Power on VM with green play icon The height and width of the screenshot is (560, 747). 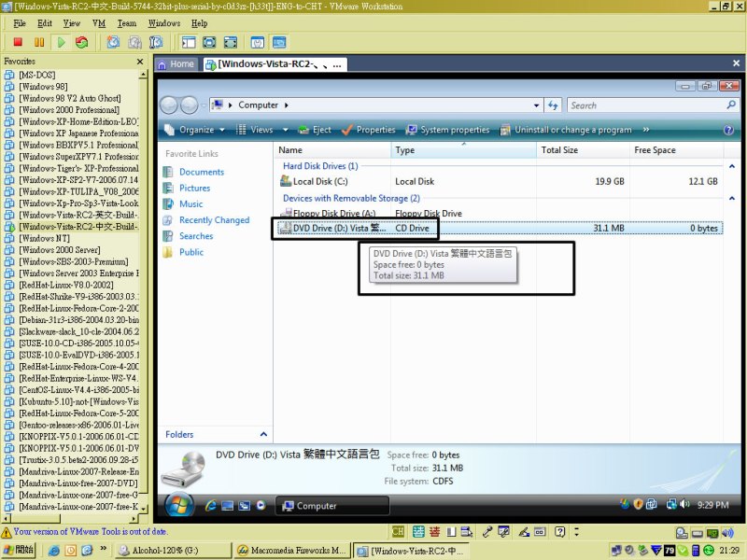[61, 42]
